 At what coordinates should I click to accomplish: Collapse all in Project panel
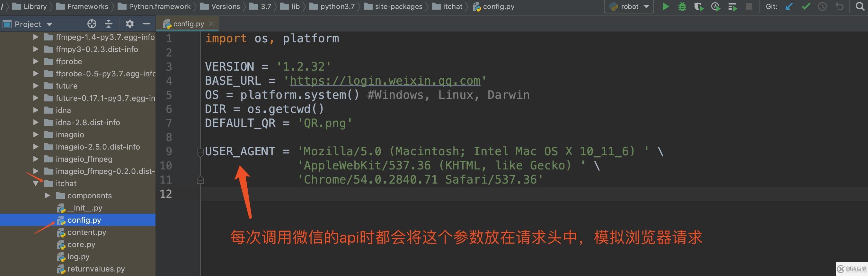click(109, 24)
